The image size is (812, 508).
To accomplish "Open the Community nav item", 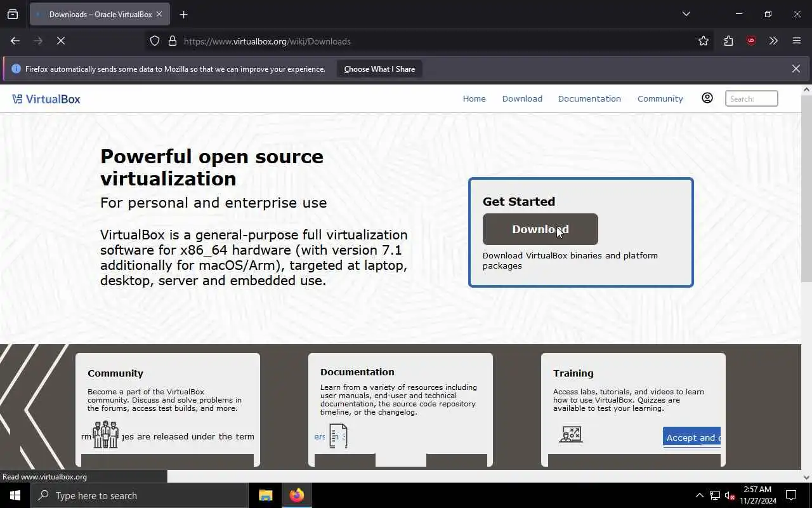I will pyautogui.click(x=660, y=98).
